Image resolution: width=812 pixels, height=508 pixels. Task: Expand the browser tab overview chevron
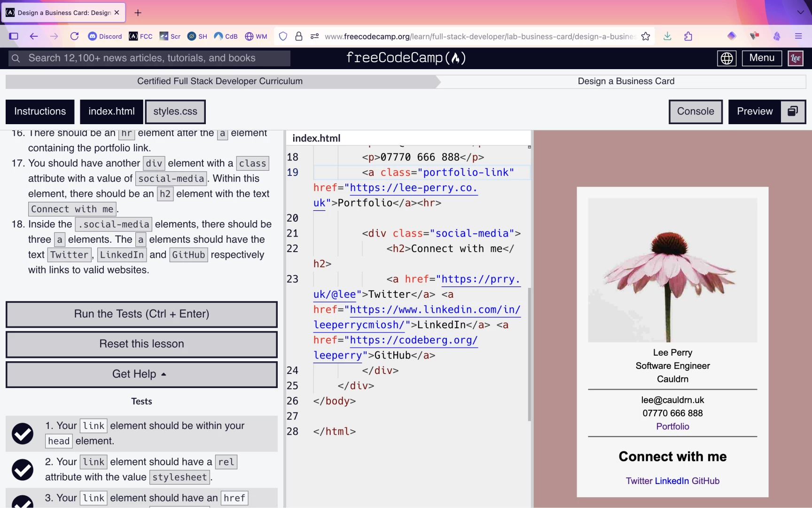[x=800, y=13]
